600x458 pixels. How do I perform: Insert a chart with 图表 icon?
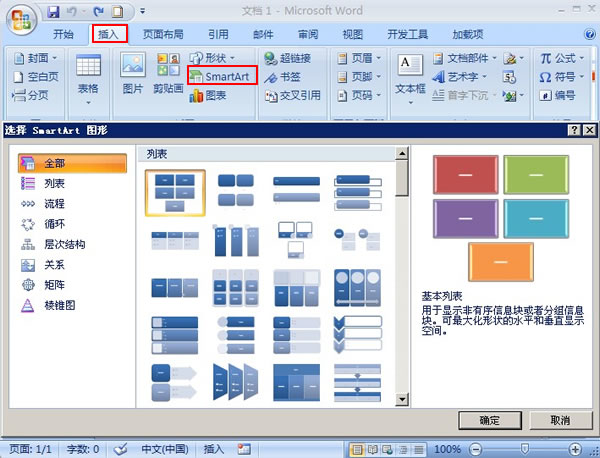tap(208, 95)
